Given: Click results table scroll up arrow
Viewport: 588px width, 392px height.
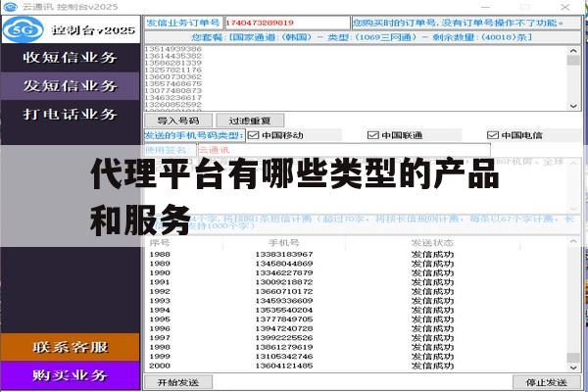Looking at the screenshot, I should click(x=573, y=242).
